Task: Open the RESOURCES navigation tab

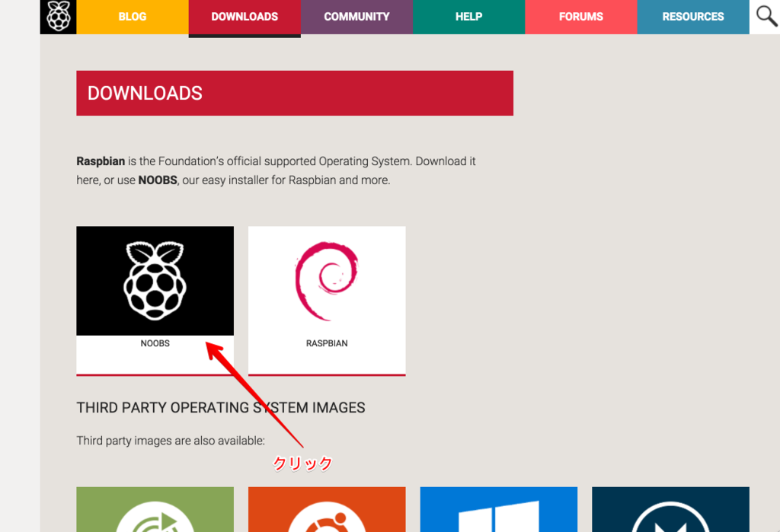Action: (x=693, y=17)
